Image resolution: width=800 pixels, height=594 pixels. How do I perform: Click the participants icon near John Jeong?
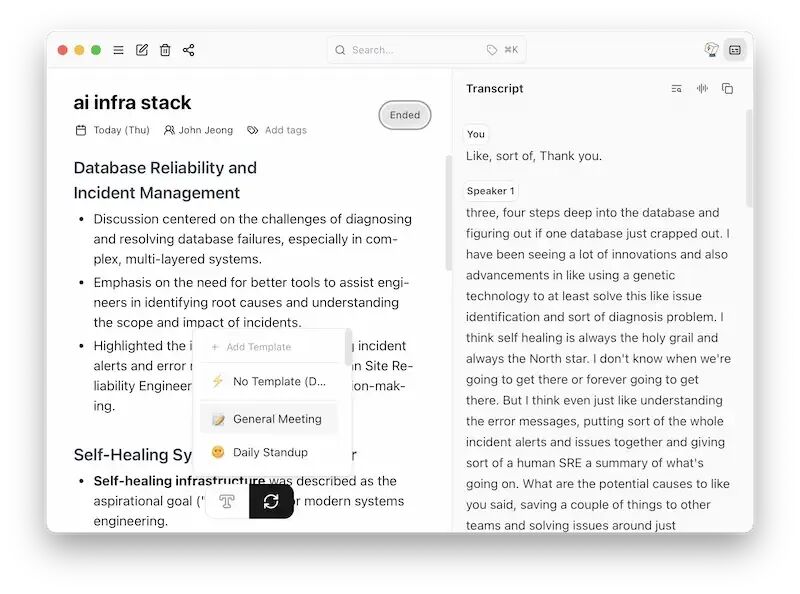pyautogui.click(x=169, y=130)
